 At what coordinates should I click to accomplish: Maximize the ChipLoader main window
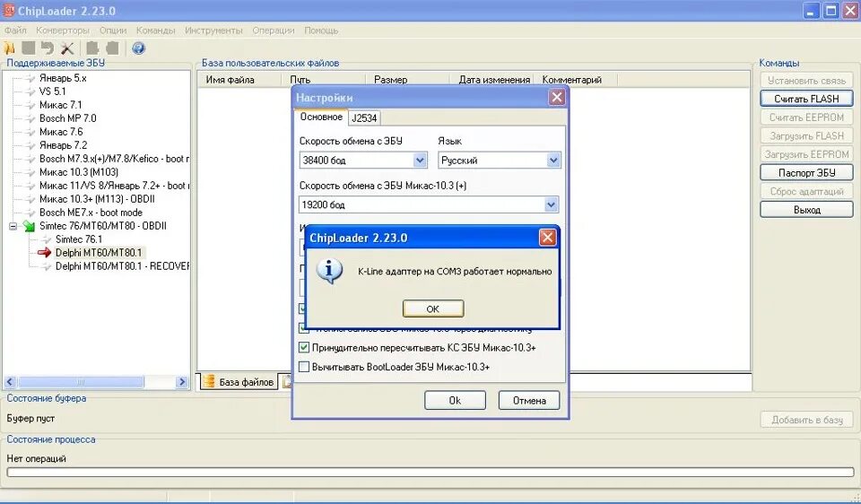(831, 11)
